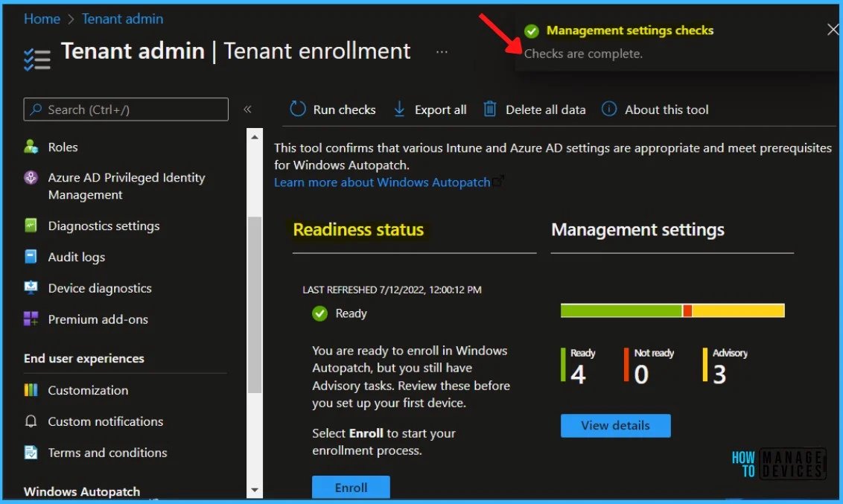Click the Ready green check status icon
The height and width of the screenshot is (504, 843).
pos(320,313)
